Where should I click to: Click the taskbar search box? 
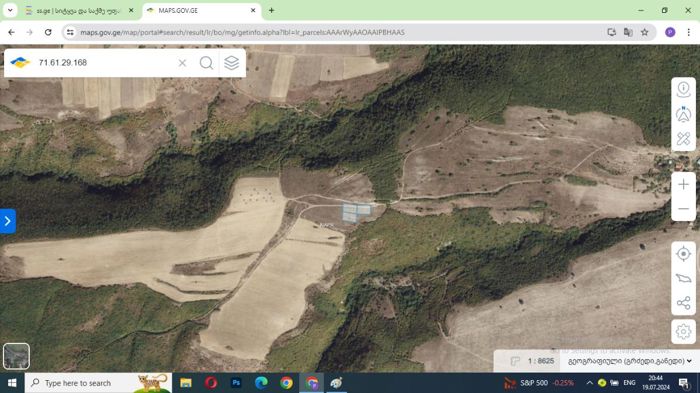[98, 383]
